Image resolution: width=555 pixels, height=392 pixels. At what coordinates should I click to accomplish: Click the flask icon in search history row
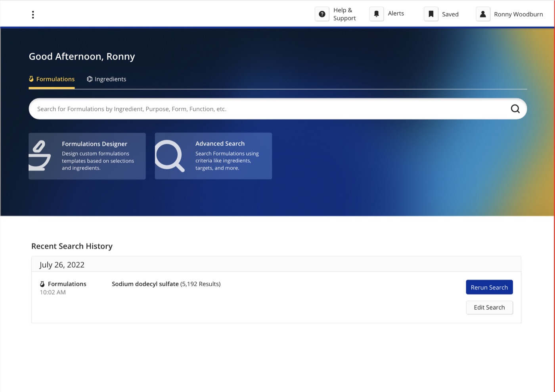tap(42, 284)
